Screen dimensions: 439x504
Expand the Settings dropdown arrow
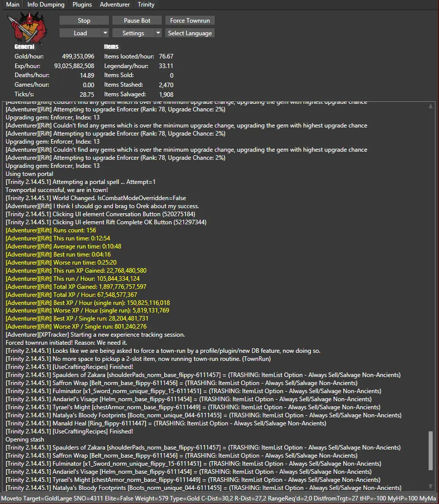pyautogui.click(x=158, y=33)
